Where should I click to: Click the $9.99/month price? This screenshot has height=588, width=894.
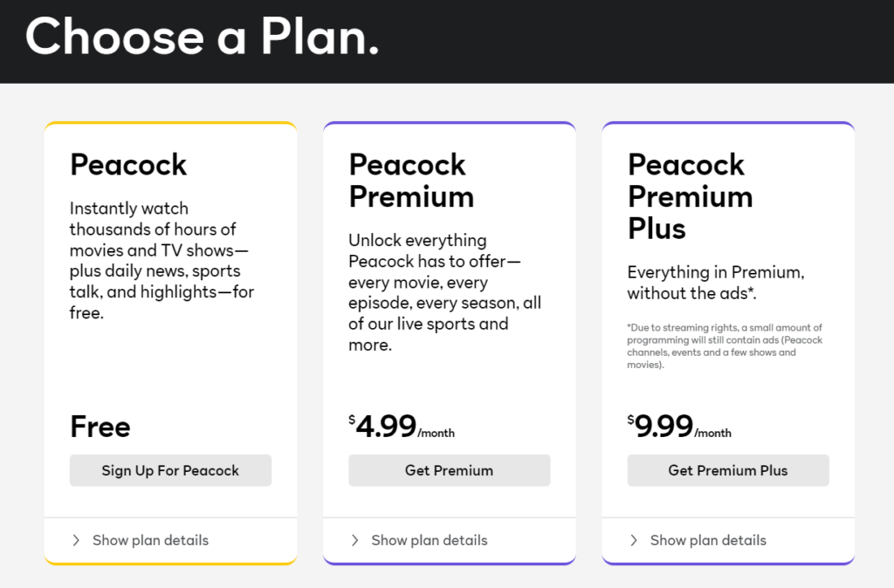(x=679, y=427)
